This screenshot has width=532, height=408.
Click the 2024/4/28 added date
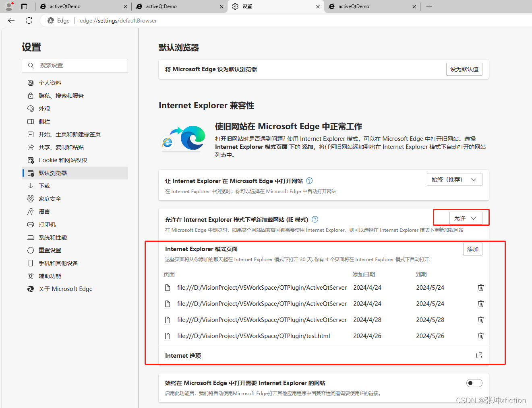[367, 320]
